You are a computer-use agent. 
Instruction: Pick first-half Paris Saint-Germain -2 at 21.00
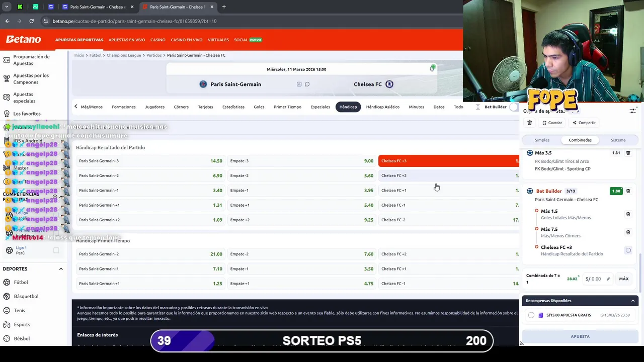pos(150,254)
